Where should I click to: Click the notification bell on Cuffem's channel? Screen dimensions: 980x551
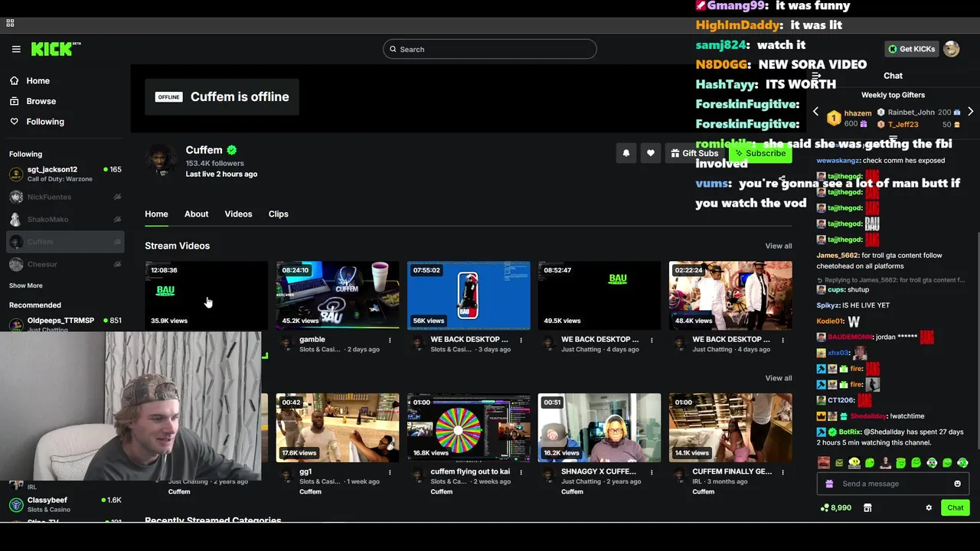pyautogui.click(x=626, y=153)
